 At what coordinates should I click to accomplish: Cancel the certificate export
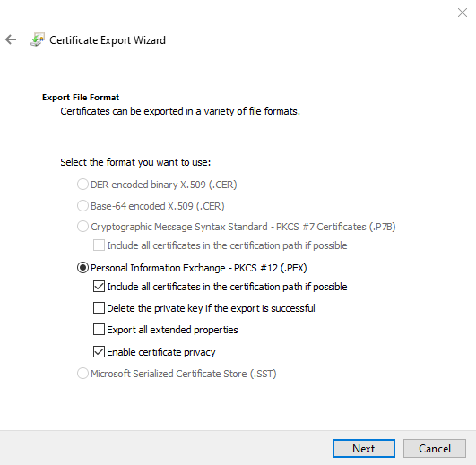435,448
